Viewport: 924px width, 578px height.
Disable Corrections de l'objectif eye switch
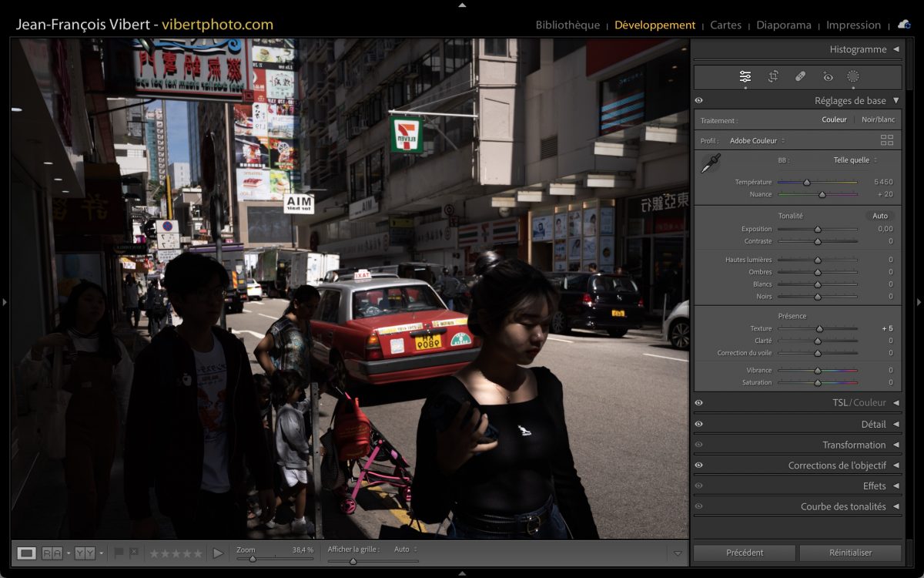[x=698, y=465]
